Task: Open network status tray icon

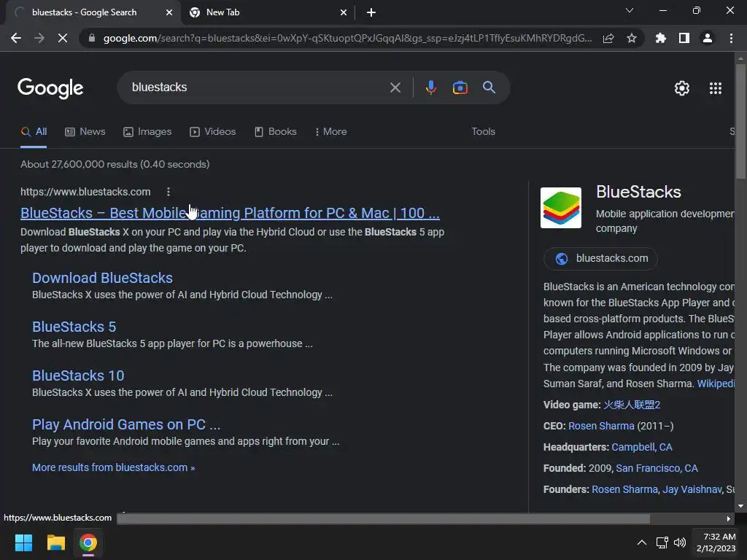Action: click(x=662, y=542)
